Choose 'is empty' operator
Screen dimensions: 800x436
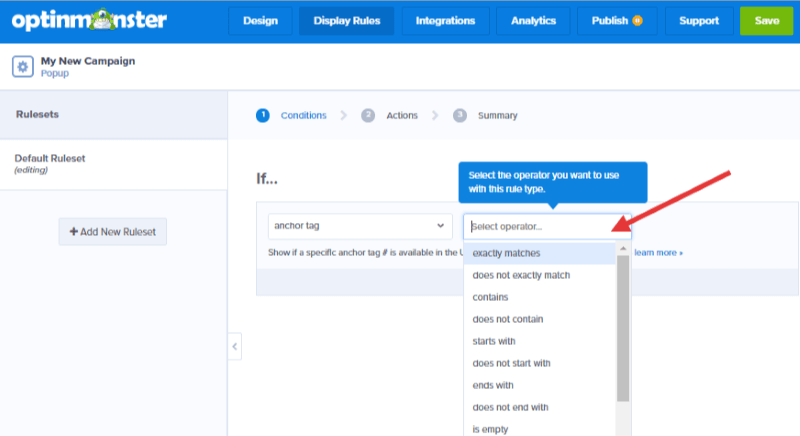click(x=539, y=429)
